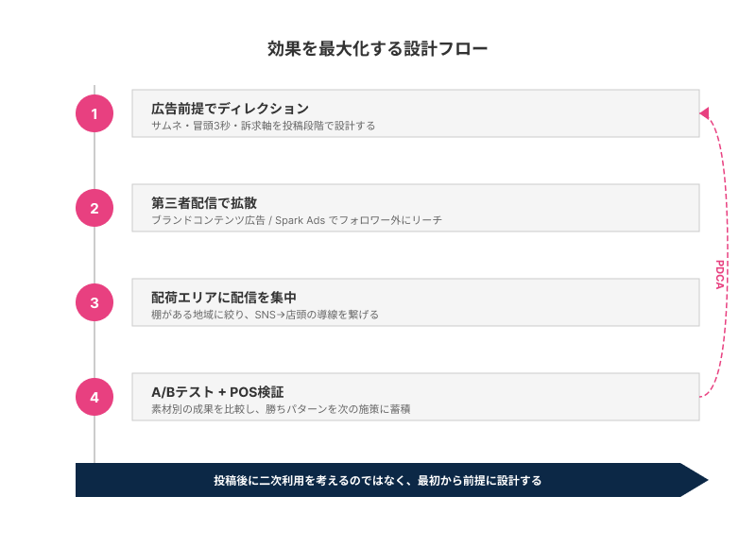
Task: Click the heading 第三者配信で拡散
Action: pos(204,202)
